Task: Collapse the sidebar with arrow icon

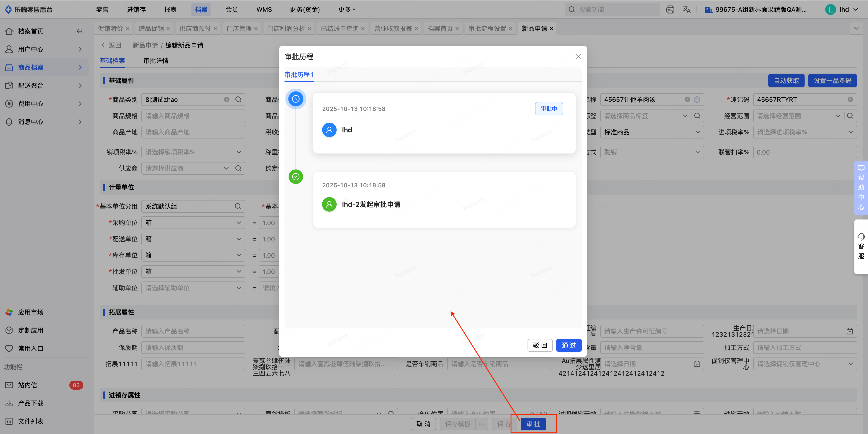Action: click(80, 31)
